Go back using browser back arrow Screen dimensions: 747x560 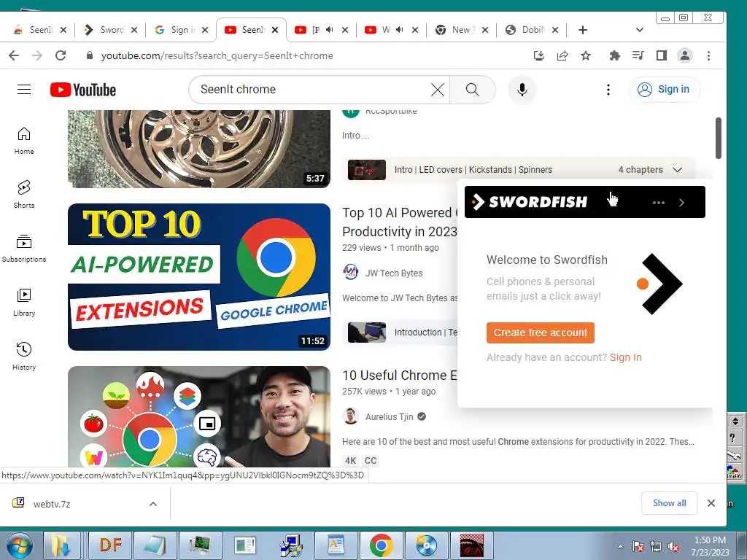(x=14, y=55)
